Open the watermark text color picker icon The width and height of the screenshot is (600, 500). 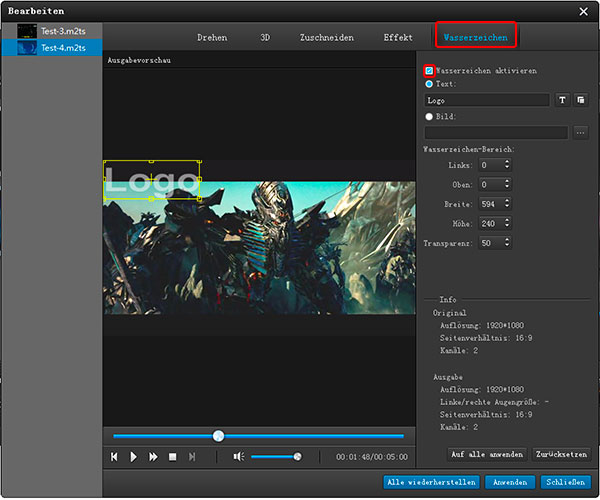(581, 100)
